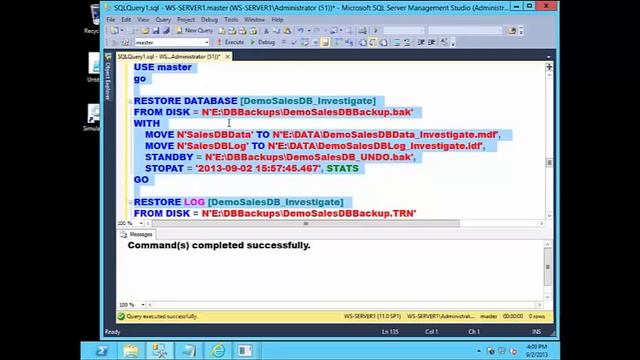Open the Query menu
The width and height of the screenshot is (640, 360).
click(x=163, y=20)
